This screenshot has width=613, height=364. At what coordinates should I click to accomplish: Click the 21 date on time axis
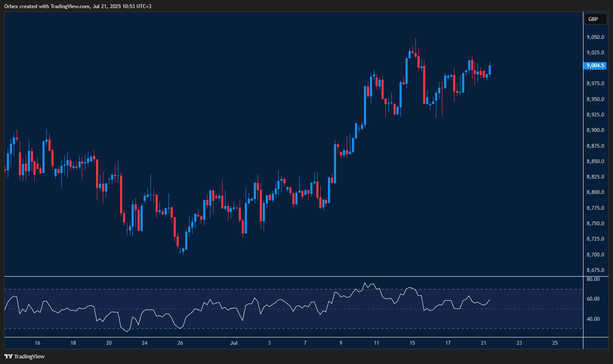[x=484, y=343]
